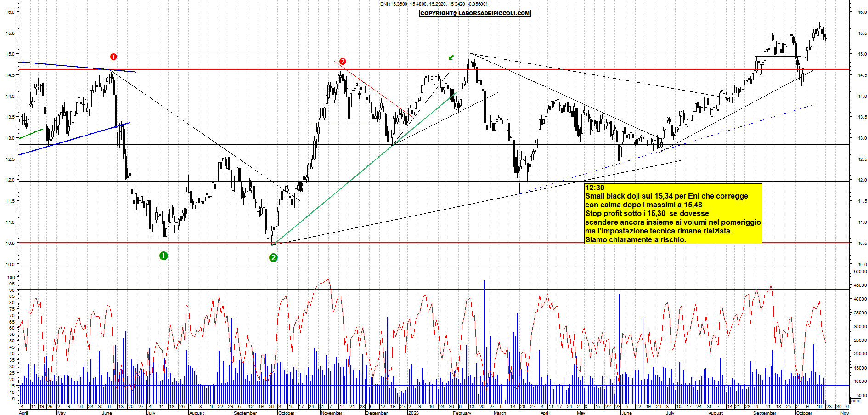
Task: Click the 50 oscillator scale label
Action: [x=12, y=341]
